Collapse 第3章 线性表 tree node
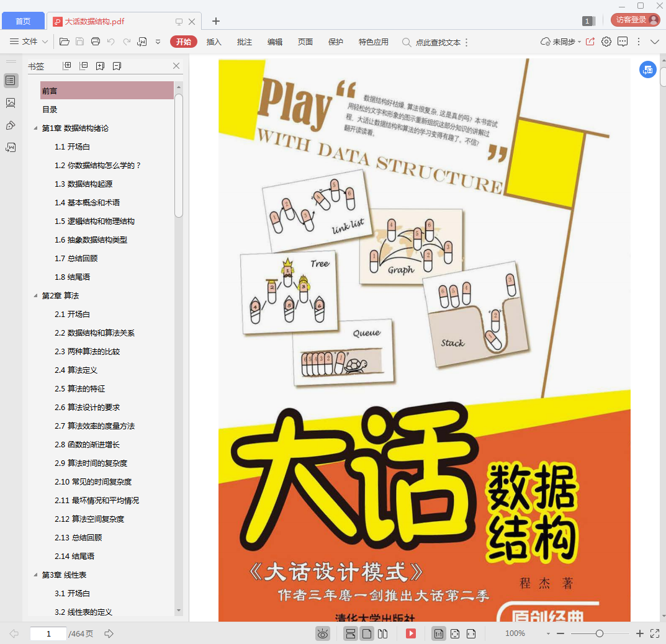Screen dimensions: 666x644 click(x=35, y=575)
